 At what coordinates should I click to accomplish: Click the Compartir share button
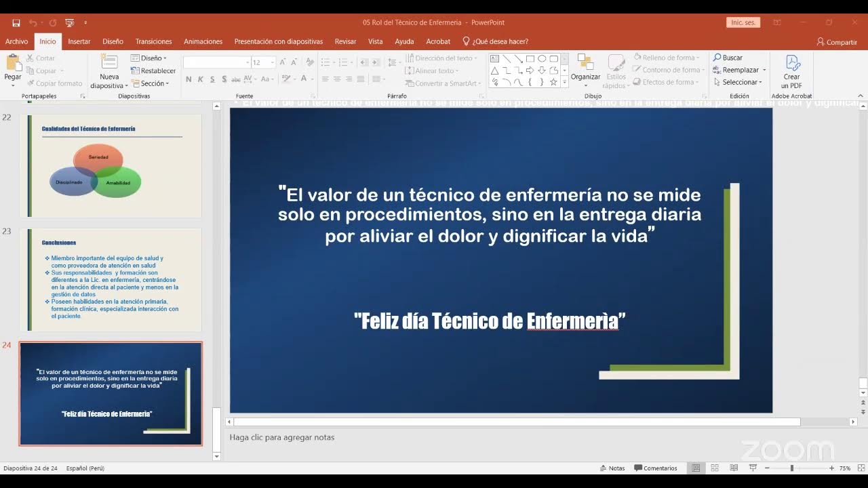click(x=837, y=42)
